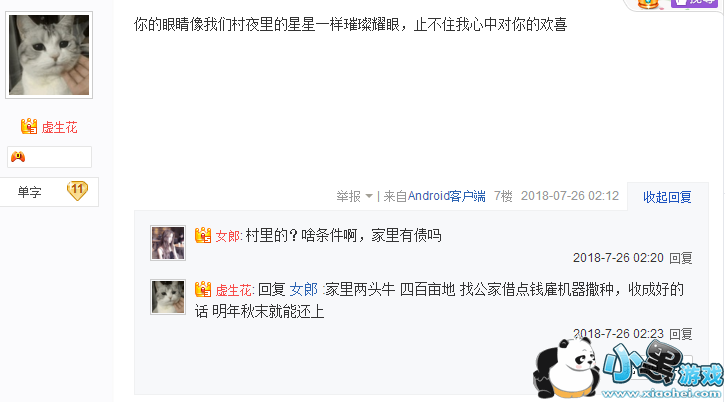The height and width of the screenshot is (402, 725).
Task: Click the level 11 heart badge
Action: [77, 190]
